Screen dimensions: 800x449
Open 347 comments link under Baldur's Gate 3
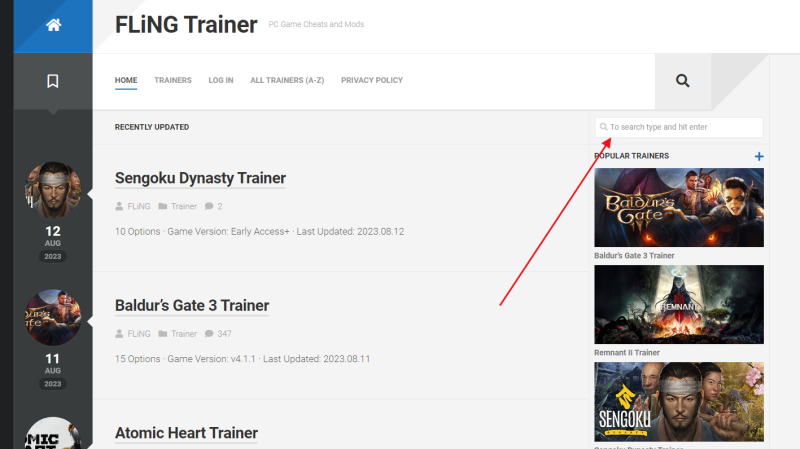click(x=224, y=334)
